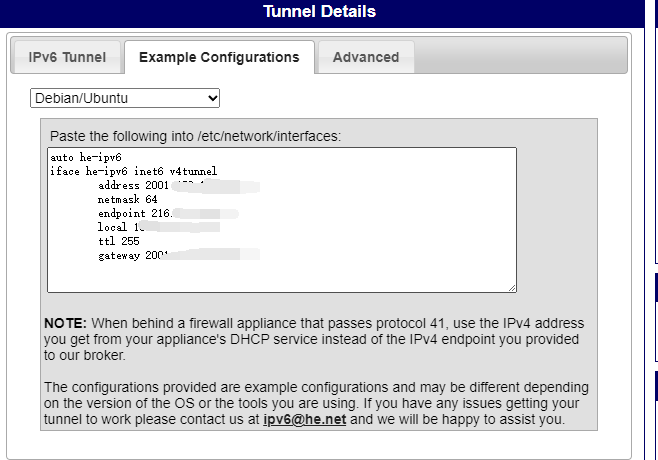This screenshot has width=658, height=460.
Task: Click the ipv6@he.net email link
Action: (x=305, y=419)
